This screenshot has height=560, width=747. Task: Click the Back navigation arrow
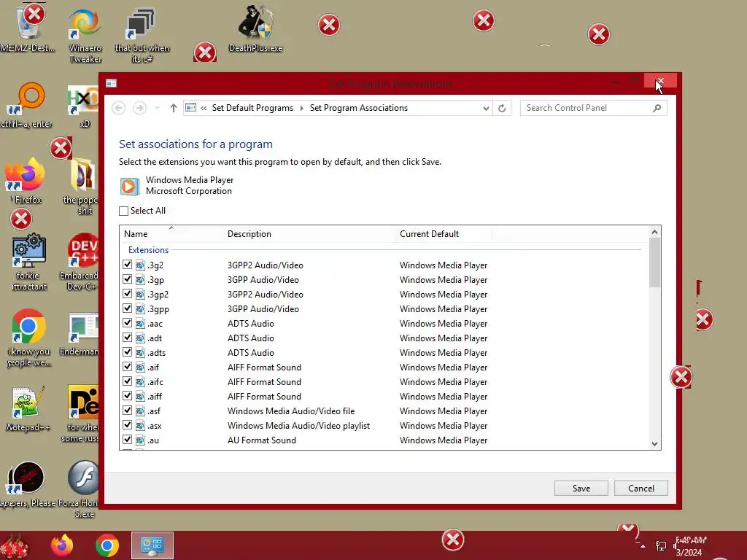[x=119, y=108]
